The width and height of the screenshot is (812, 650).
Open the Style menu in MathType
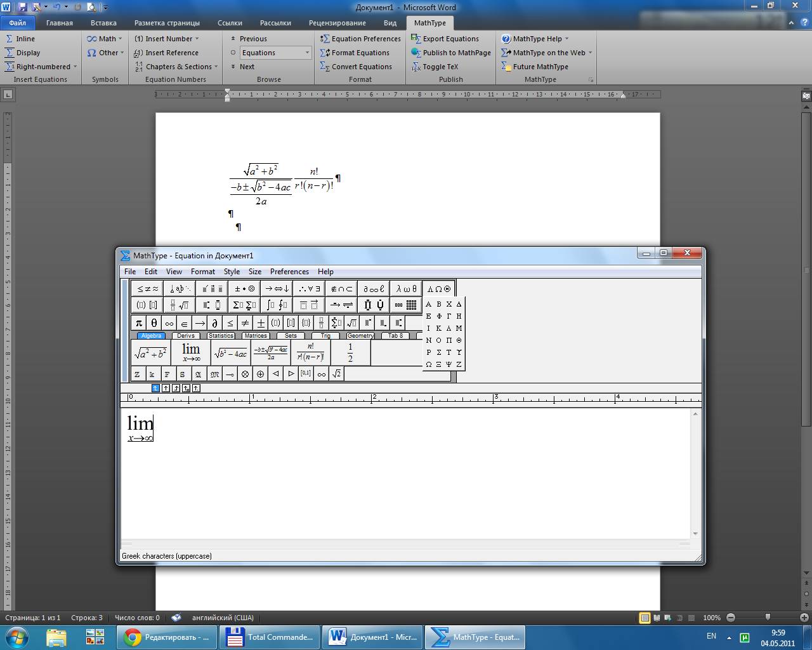232,272
